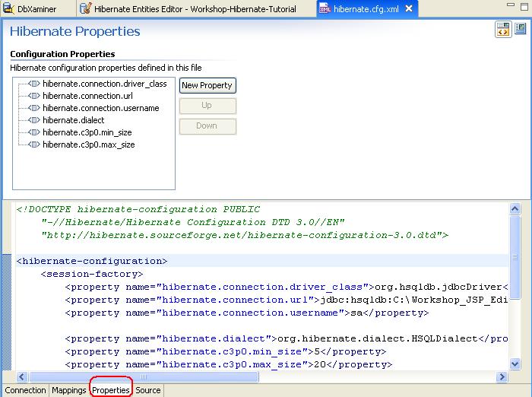The image size is (532, 397).
Task: Click the horizontal scrollbar right arrow
Action: point(502,376)
